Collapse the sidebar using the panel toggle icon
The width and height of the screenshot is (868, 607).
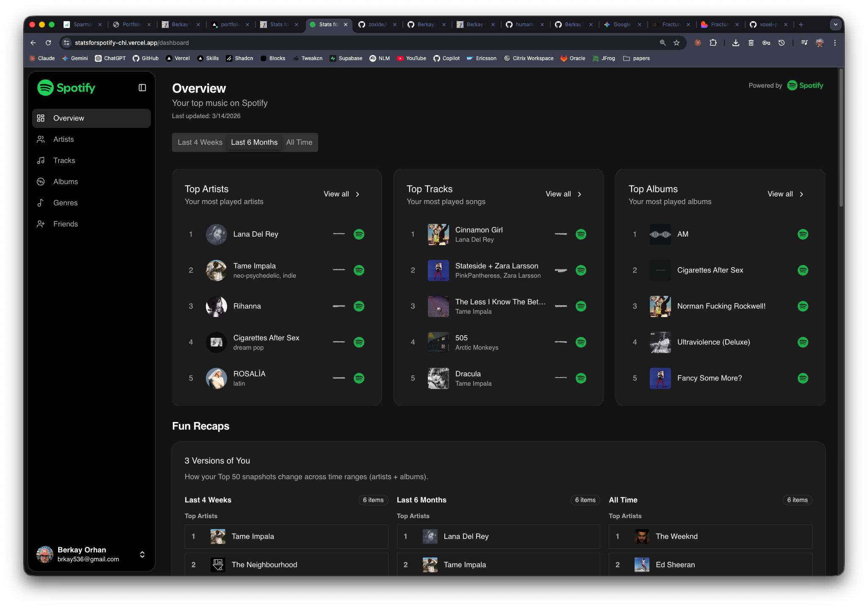pyautogui.click(x=142, y=88)
